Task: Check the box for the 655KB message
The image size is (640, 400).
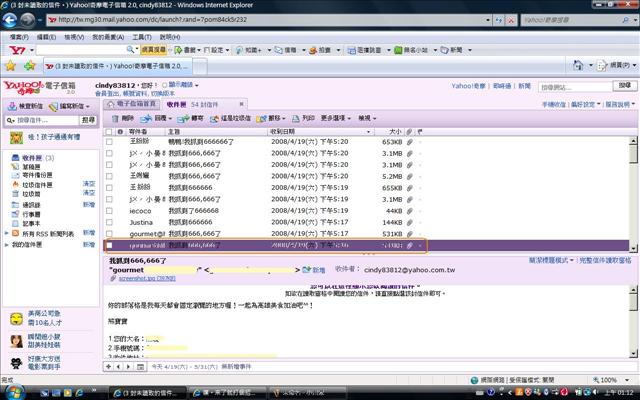Action: tap(109, 188)
